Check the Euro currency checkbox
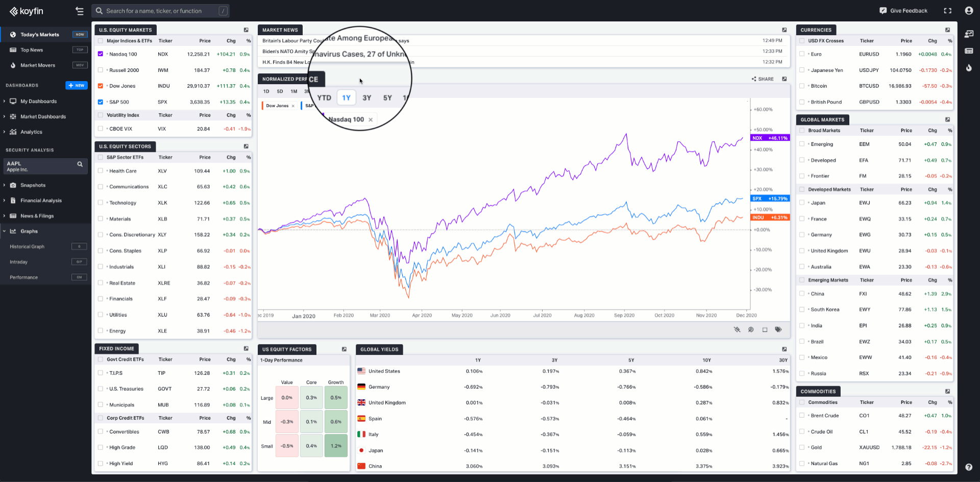The width and height of the screenshot is (980, 482). (802, 54)
